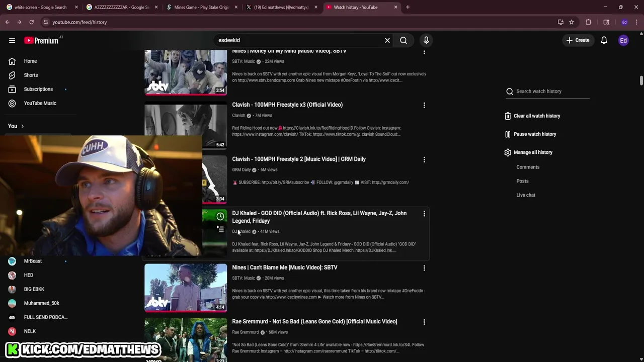Open Subscriptions in the sidebar
This screenshot has width=644, height=362.
[38, 89]
